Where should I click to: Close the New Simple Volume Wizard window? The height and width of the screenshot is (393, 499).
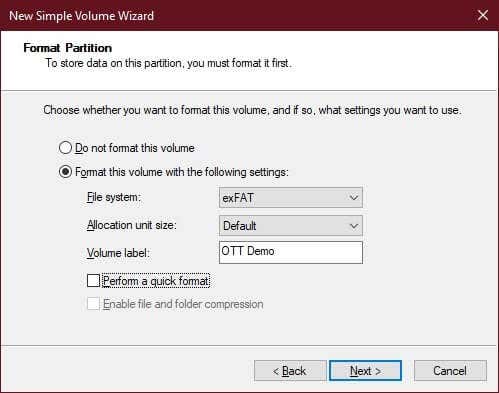(x=483, y=15)
